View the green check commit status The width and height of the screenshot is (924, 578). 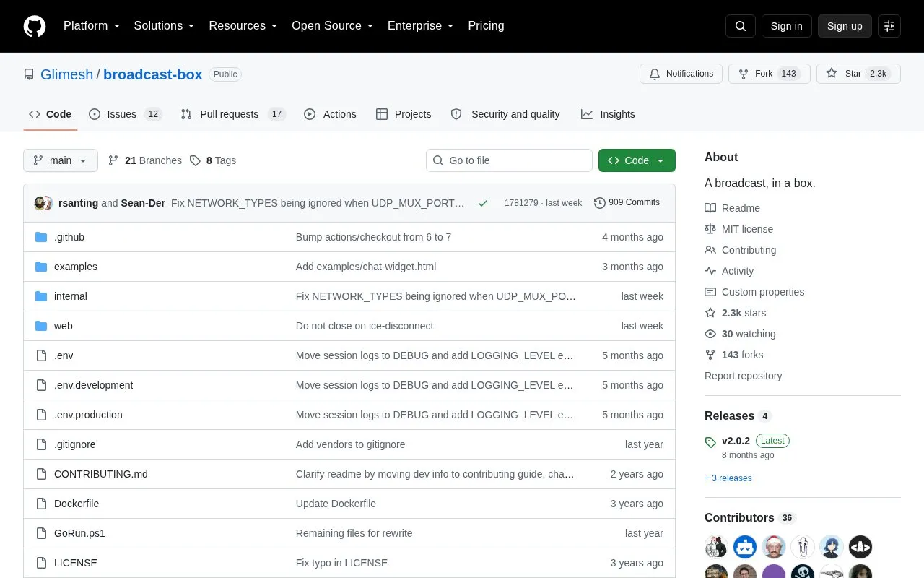(483, 203)
